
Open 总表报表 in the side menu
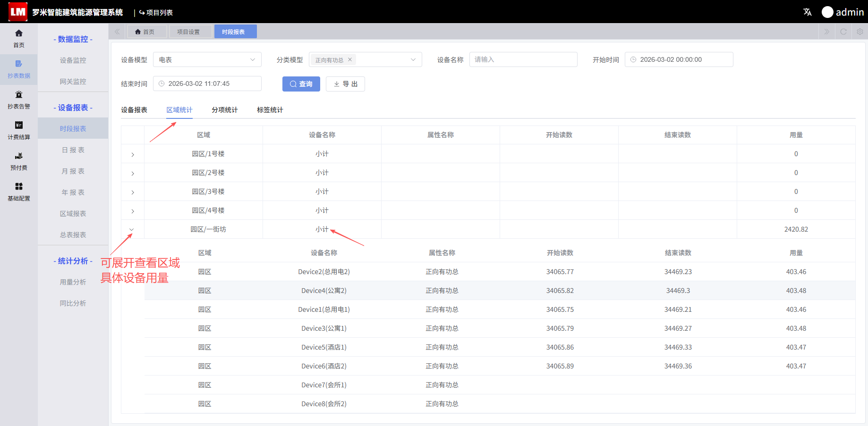pyautogui.click(x=73, y=235)
